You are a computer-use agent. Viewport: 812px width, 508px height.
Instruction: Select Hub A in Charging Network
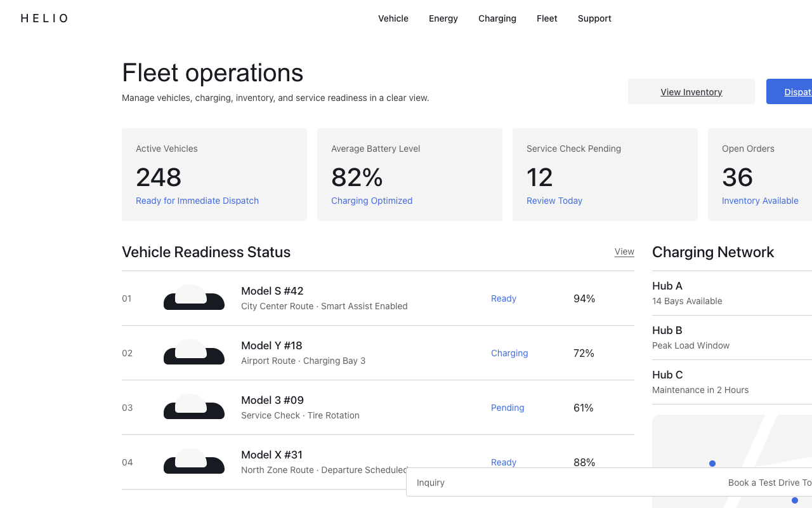pyautogui.click(x=667, y=286)
